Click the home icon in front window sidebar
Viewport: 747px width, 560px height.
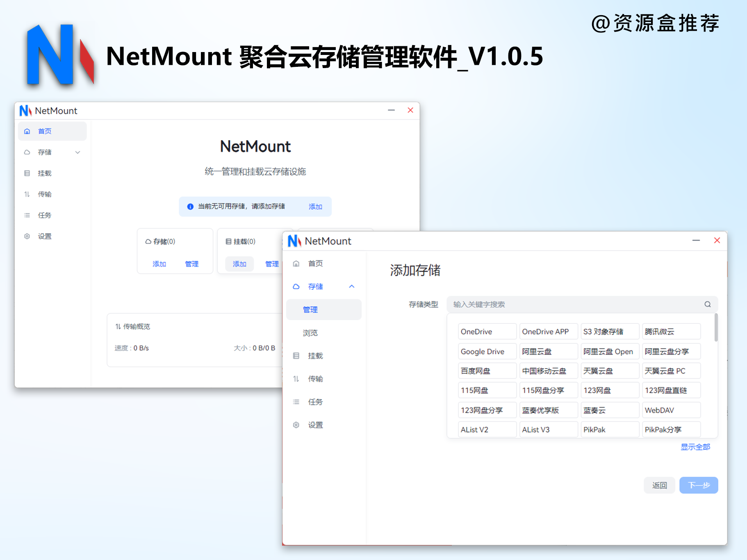click(296, 264)
